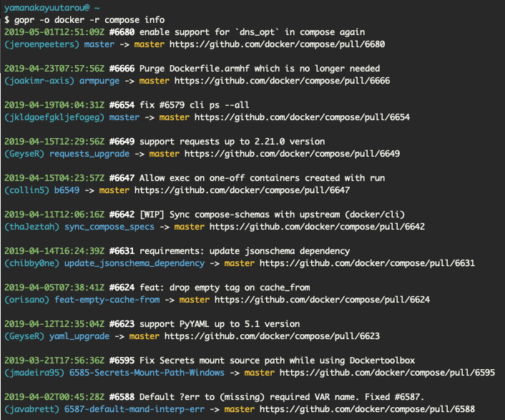
Task: Click author name (jeroenpeeters)
Action: (41, 44)
